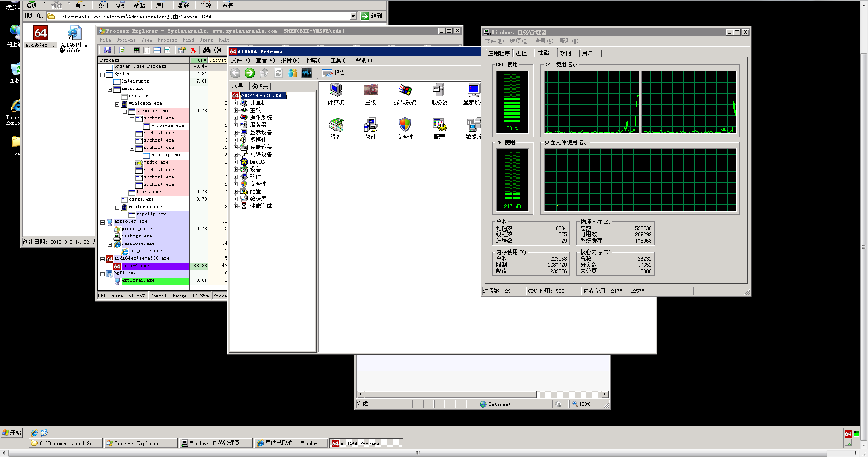868x457 pixels.
Task: Click left scroll arrow in IE window
Action: (x=361, y=394)
